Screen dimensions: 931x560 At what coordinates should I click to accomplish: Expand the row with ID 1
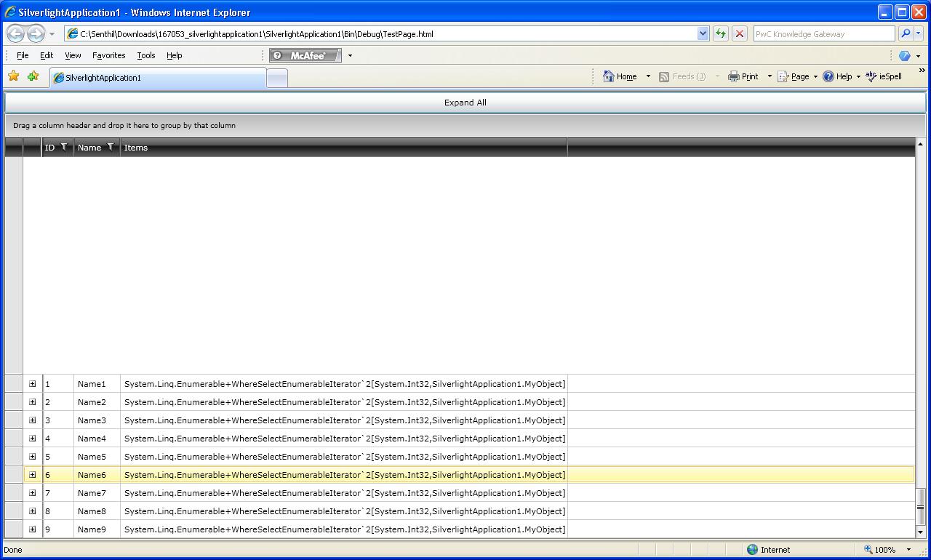pos(32,384)
